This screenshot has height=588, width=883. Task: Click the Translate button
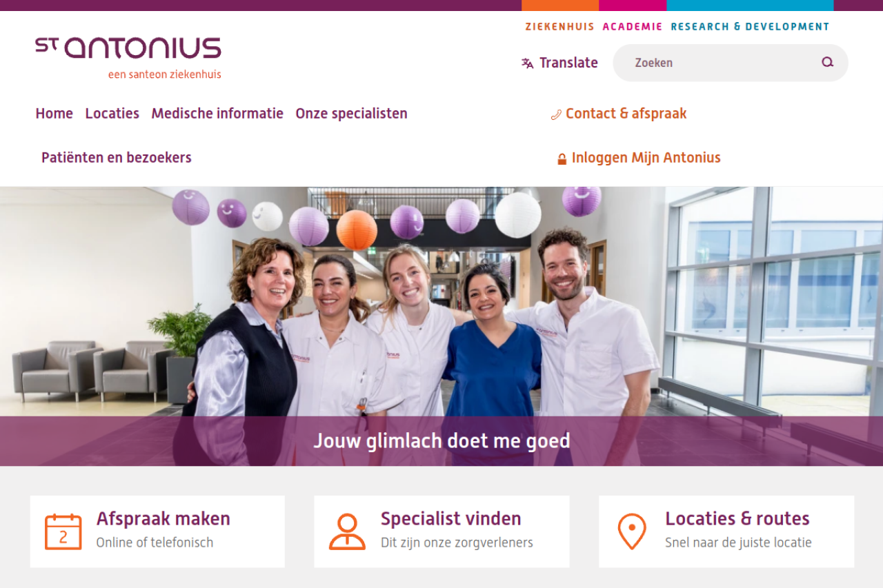coord(560,63)
